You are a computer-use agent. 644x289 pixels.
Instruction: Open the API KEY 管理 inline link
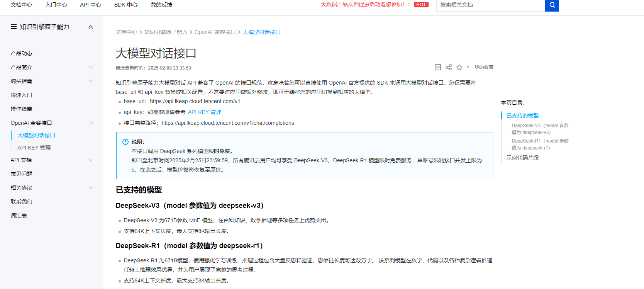[x=205, y=112]
